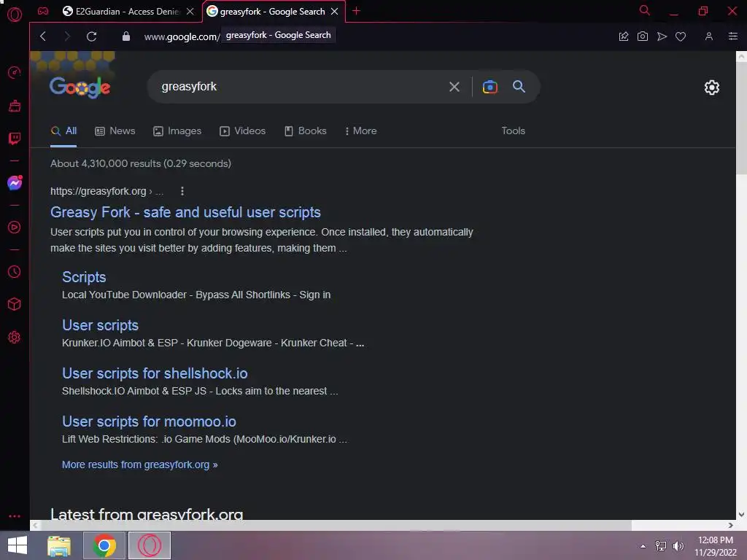747x560 pixels.
Task: Open sidebar three-dots setup menu
Action: click(15, 516)
